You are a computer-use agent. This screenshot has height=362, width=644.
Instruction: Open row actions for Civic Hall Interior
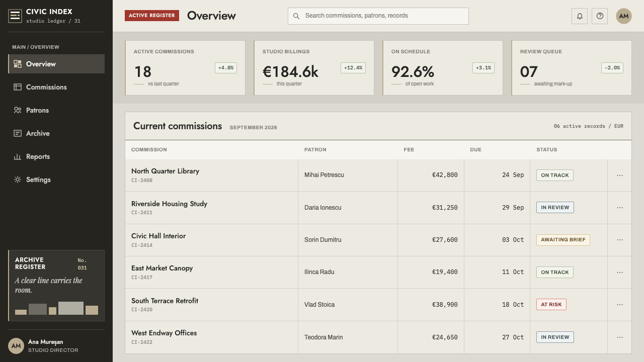tap(620, 240)
